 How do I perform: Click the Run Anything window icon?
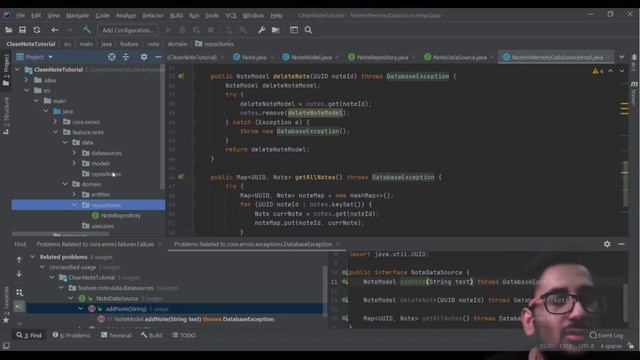pos(294,30)
